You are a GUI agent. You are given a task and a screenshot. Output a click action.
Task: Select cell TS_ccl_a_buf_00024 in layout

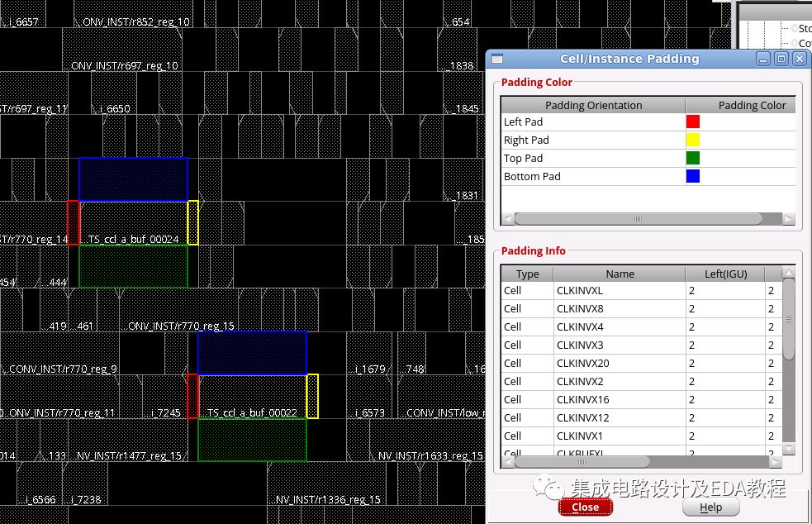134,223
